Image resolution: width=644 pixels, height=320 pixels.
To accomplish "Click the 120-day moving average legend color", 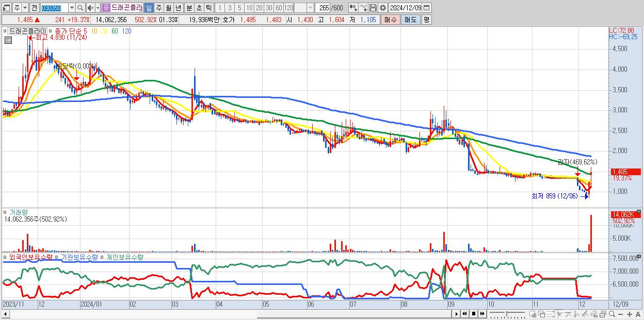I will point(126,31).
